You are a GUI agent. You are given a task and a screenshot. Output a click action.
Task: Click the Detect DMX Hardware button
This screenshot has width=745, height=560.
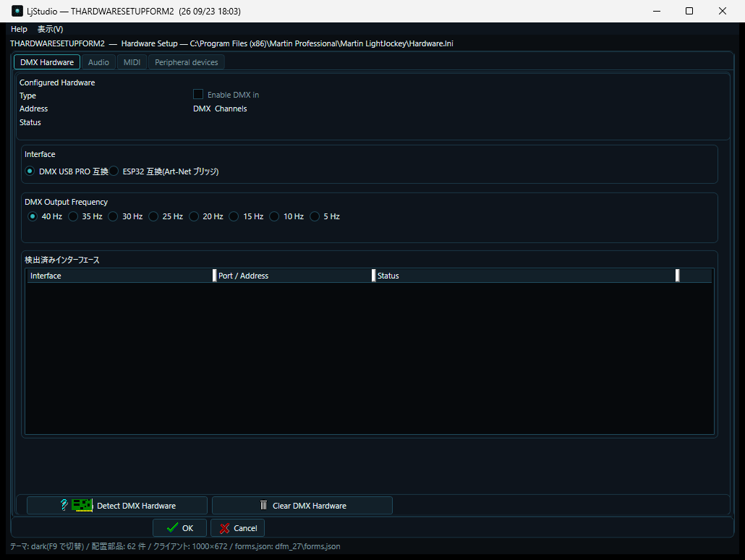pos(117,505)
